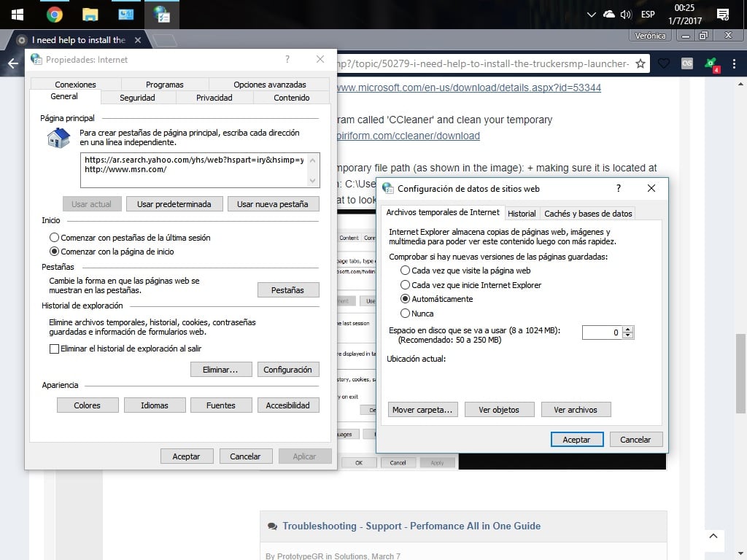The width and height of the screenshot is (747, 560).
Task: Increase disk space value with the up stepper
Action: click(628, 328)
